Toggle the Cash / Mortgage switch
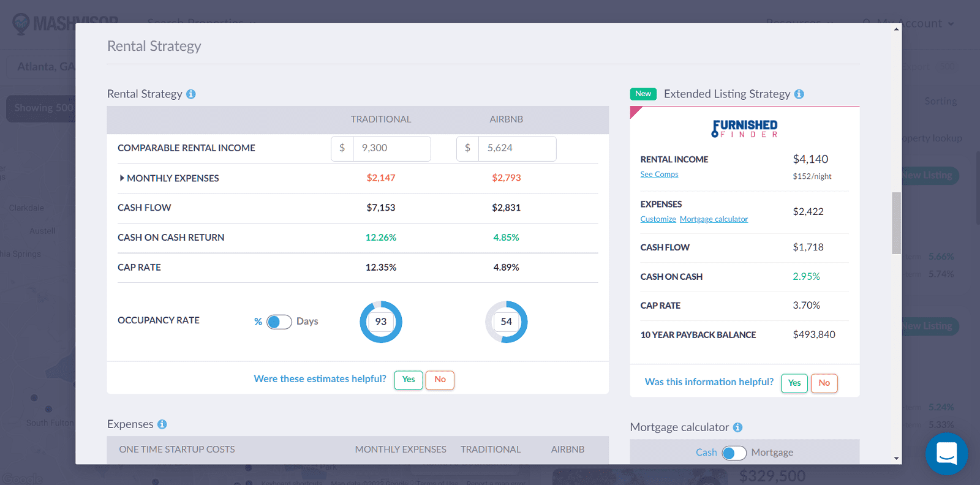 tap(734, 453)
